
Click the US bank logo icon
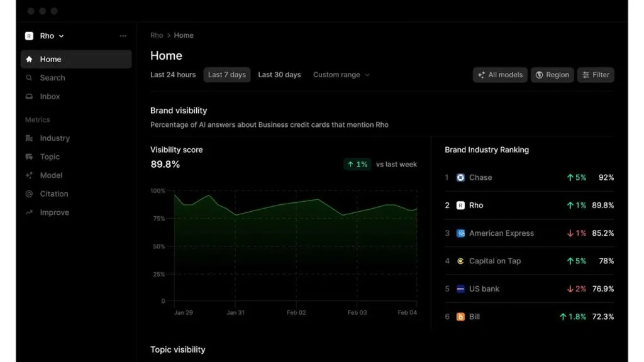coord(460,289)
